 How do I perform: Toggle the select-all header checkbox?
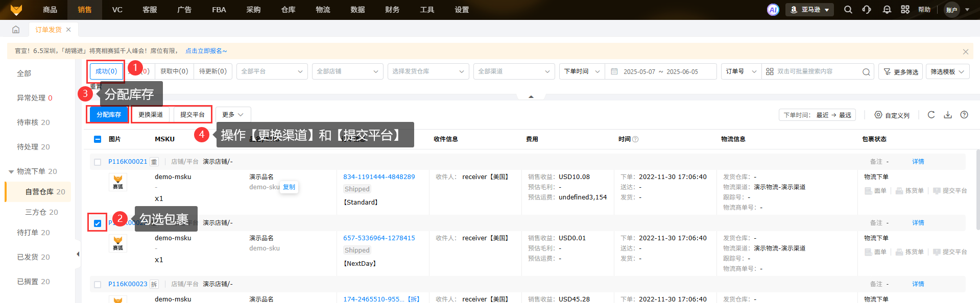pyautogui.click(x=98, y=139)
